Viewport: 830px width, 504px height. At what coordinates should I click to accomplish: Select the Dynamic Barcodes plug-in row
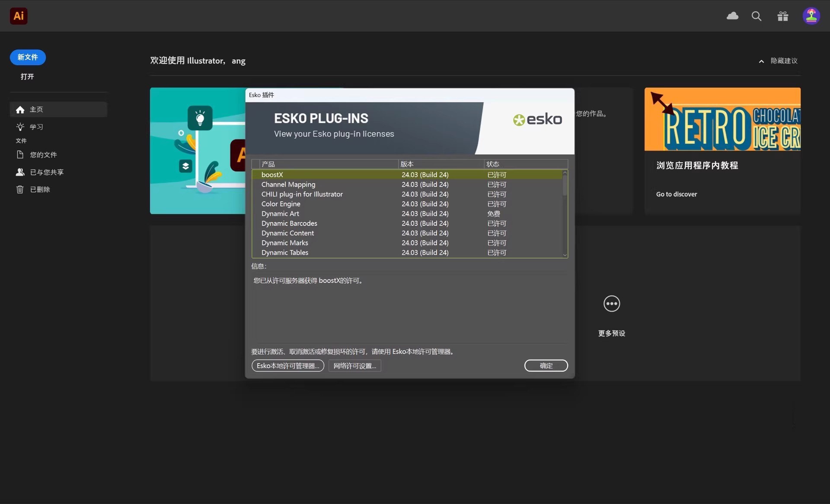[x=407, y=223]
